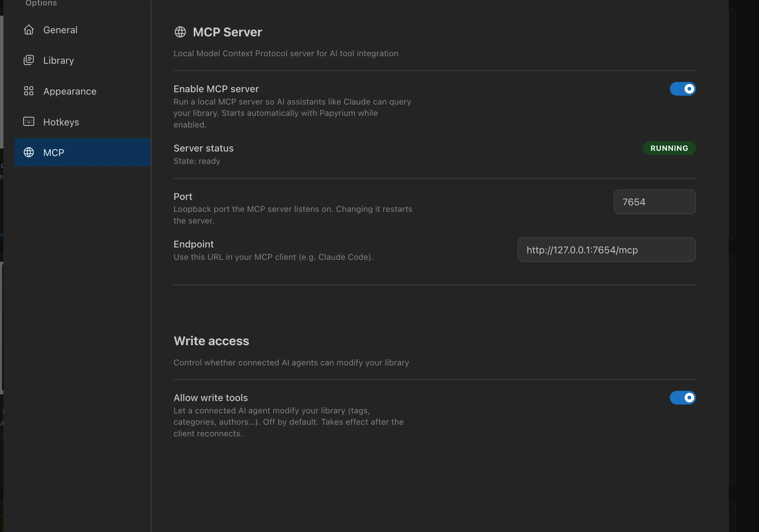
Task: Click the 'Allow write tools' label
Action: pyautogui.click(x=210, y=398)
